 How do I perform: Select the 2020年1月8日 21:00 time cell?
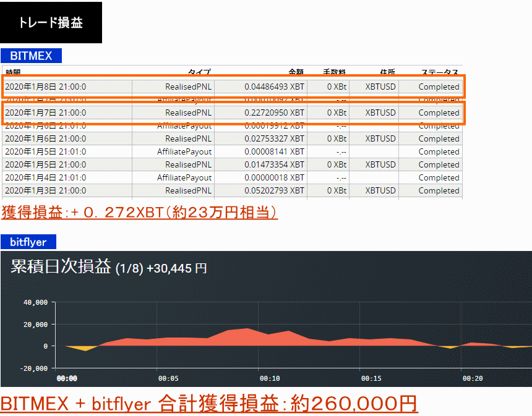pyautogui.click(x=46, y=87)
